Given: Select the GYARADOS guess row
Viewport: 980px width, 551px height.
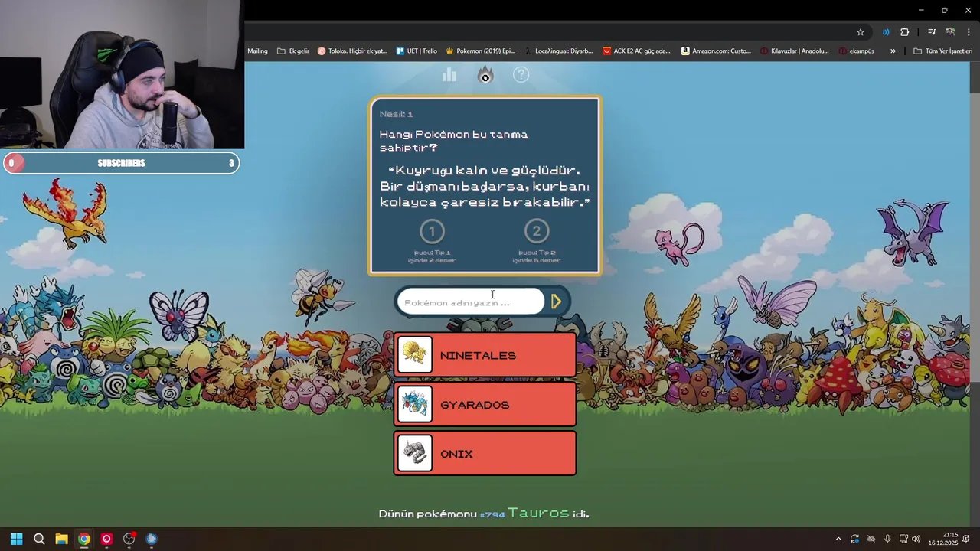Looking at the screenshot, I should point(485,404).
